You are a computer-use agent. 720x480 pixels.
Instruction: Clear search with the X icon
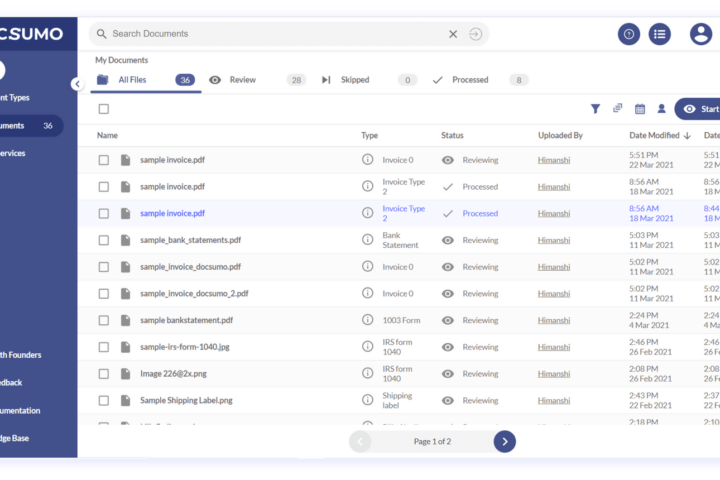click(x=453, y=34)
